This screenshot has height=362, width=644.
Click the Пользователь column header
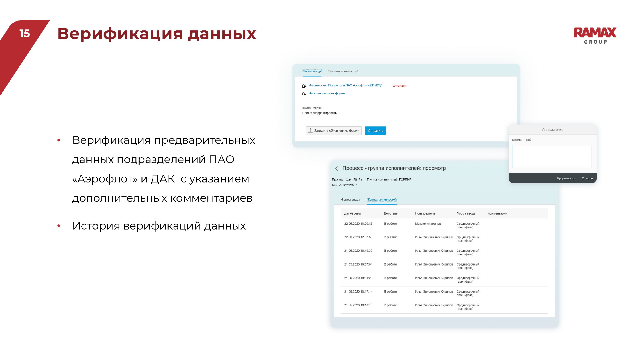click(425, 214)
